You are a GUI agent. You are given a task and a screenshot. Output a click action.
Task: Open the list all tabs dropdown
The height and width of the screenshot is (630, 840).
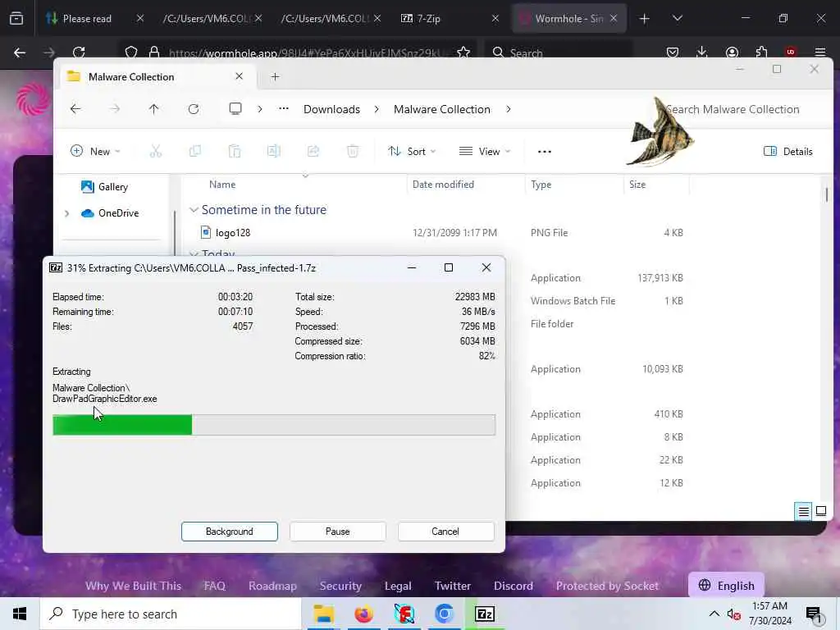click(677, 19)
